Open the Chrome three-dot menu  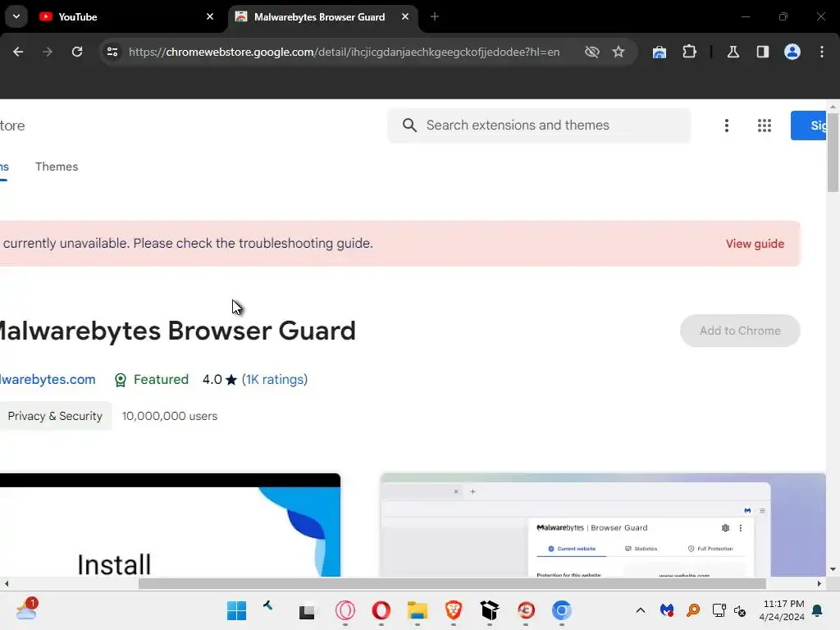(822, 52)
